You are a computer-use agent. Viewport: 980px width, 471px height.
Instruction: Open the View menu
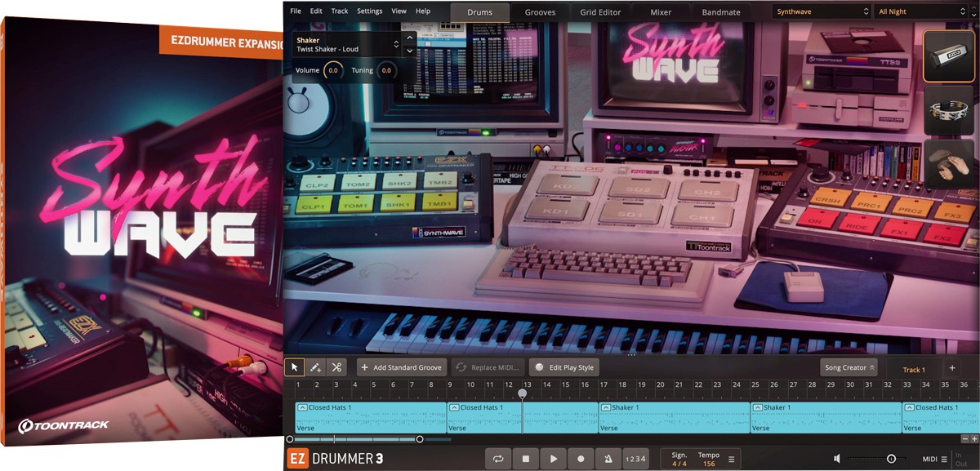399,11
